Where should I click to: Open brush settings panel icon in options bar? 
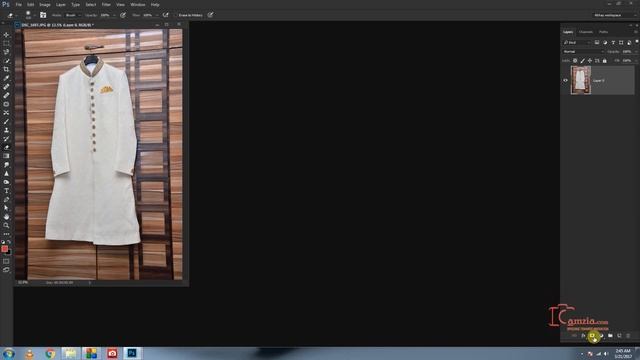43,15
